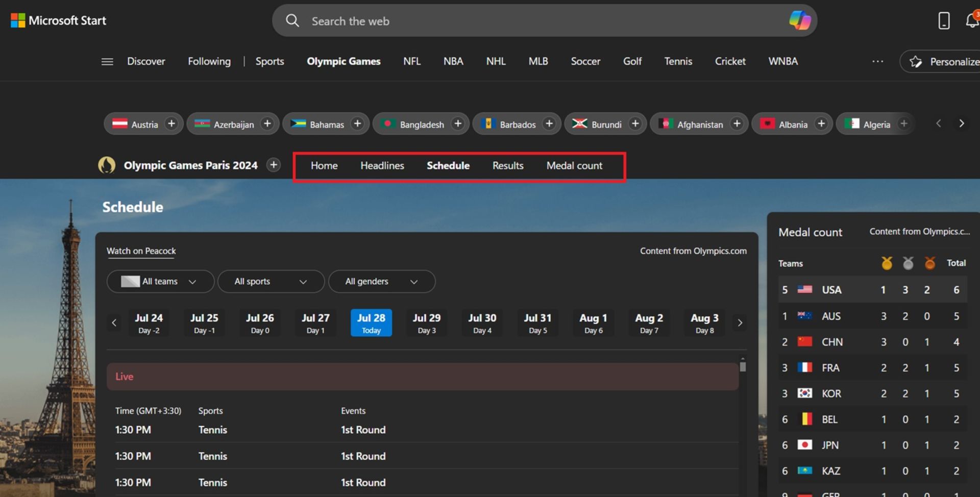Add Afghanistan with its plus icon

[x=737, y=123]
